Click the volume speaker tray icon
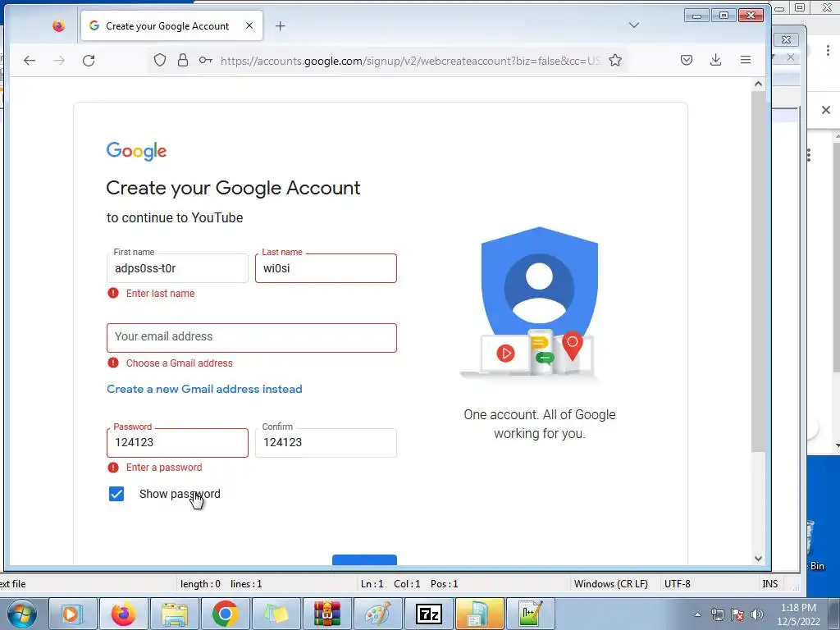The image size is (840, 630). coord(757,614)
